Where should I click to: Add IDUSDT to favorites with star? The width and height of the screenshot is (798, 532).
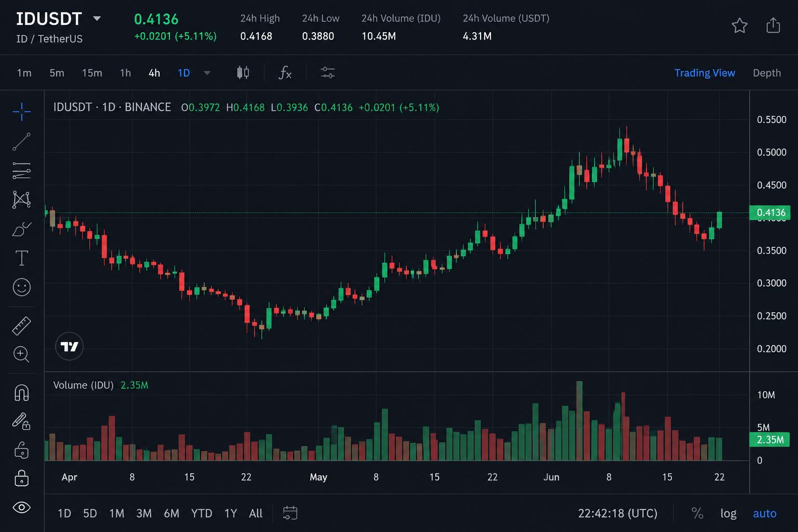coord(739,25)
